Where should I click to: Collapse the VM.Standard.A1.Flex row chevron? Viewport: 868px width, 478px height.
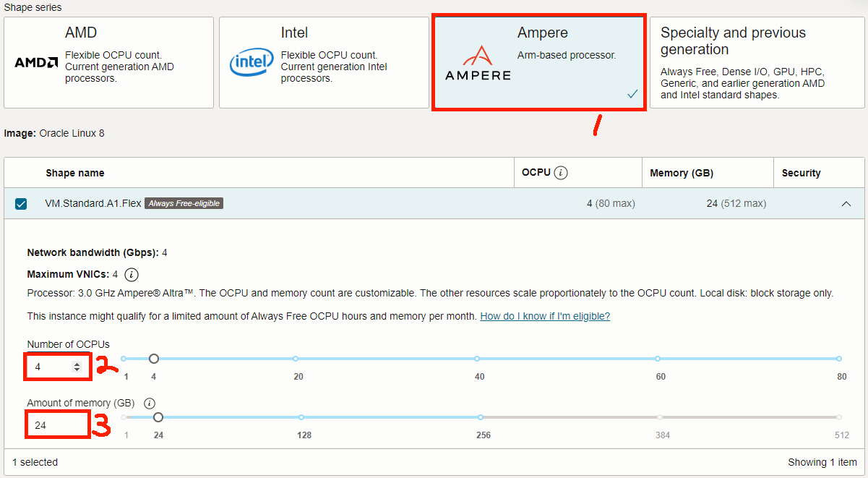pyautogui.click(x=846, y=204)
